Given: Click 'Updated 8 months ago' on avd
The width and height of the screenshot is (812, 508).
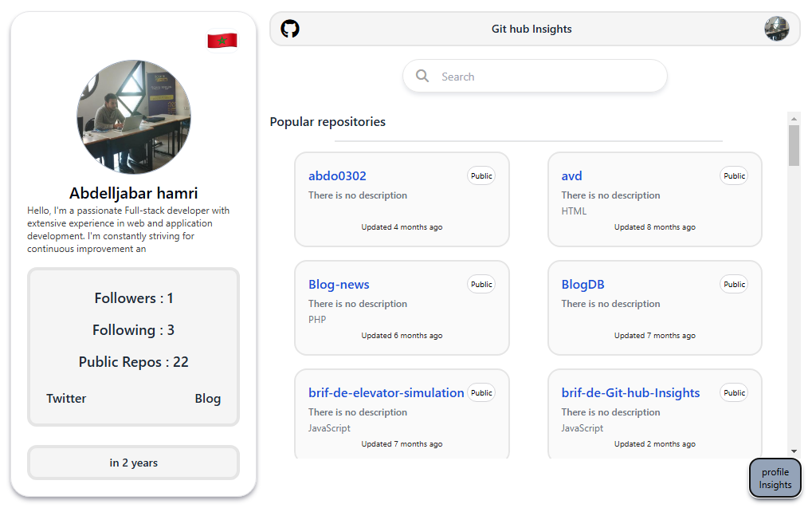Looking at the screenshot, I should pos(654,227).
